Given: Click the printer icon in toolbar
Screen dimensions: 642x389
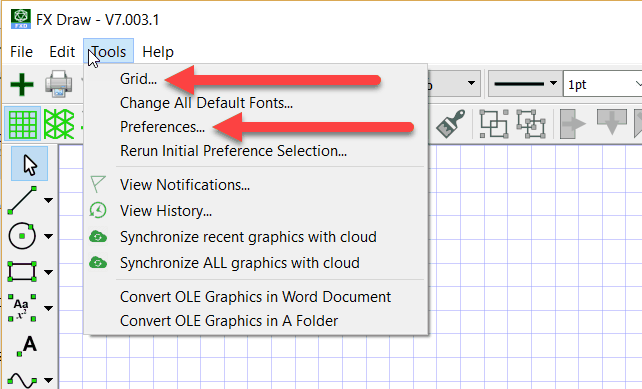Looking at the screenshot, I should pyautogui.click(x=59, y=84).
